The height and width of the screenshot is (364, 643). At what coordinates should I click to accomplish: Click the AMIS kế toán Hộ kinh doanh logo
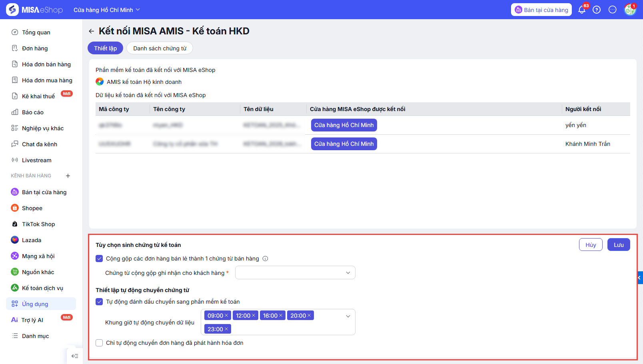click(x=100, y=82)
